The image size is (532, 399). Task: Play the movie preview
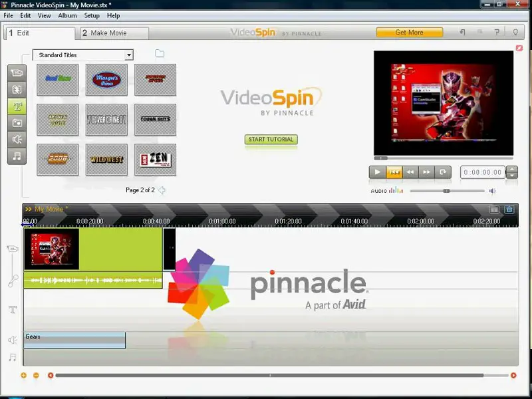click(x=377, y=172)
